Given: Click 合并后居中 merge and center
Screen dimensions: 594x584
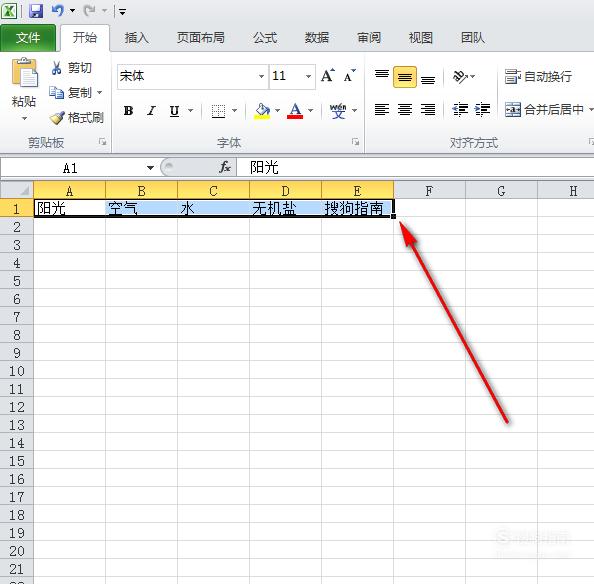Looking at the screenshot, I should [x=544, y=109].
